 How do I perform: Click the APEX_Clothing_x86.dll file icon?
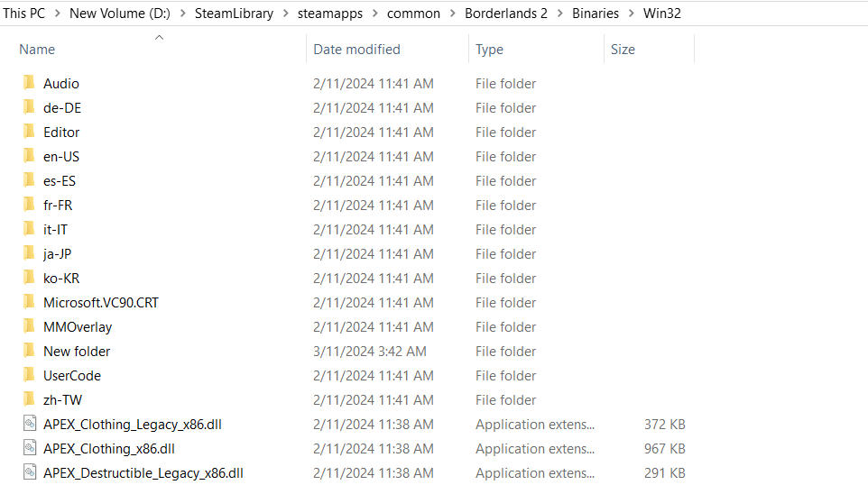click(30, 448)
